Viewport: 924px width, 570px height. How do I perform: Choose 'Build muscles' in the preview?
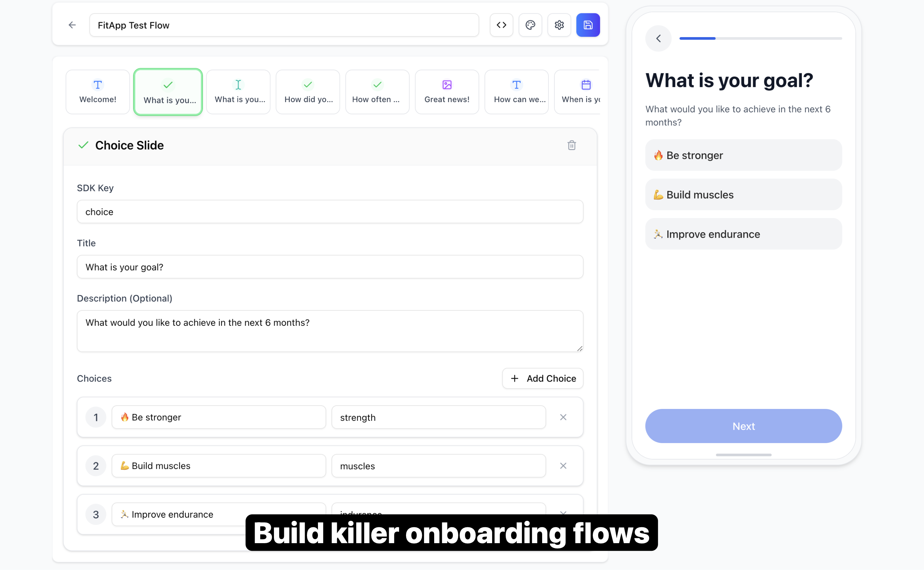(744, 195)
